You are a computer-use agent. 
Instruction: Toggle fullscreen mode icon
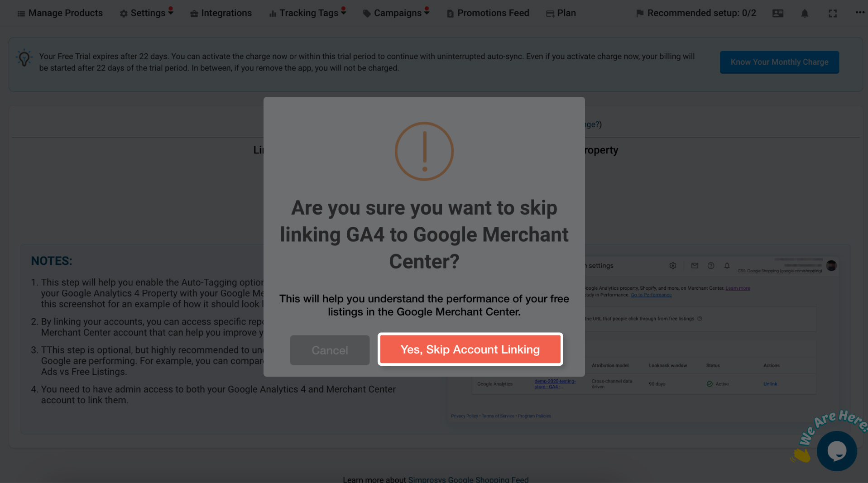tap(833, 14)
